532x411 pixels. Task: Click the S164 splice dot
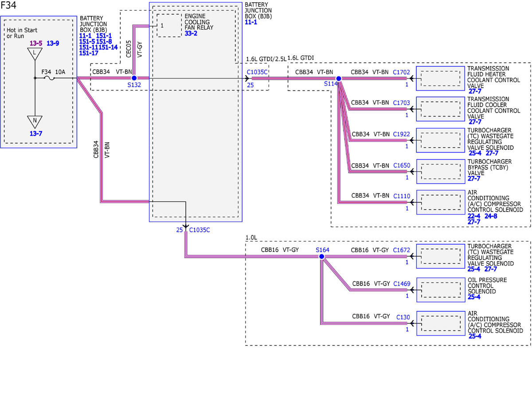click(x=322, y=256)
